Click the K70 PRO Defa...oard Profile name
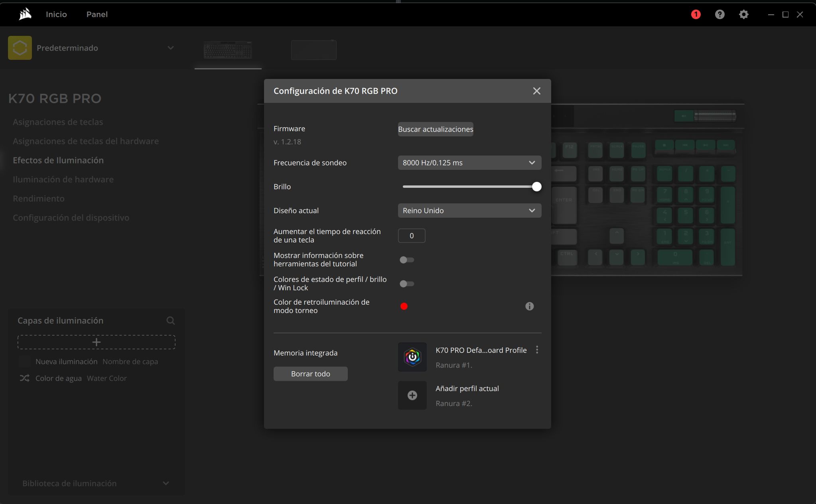This screenshot has height=504, width=816. (481, 350)
